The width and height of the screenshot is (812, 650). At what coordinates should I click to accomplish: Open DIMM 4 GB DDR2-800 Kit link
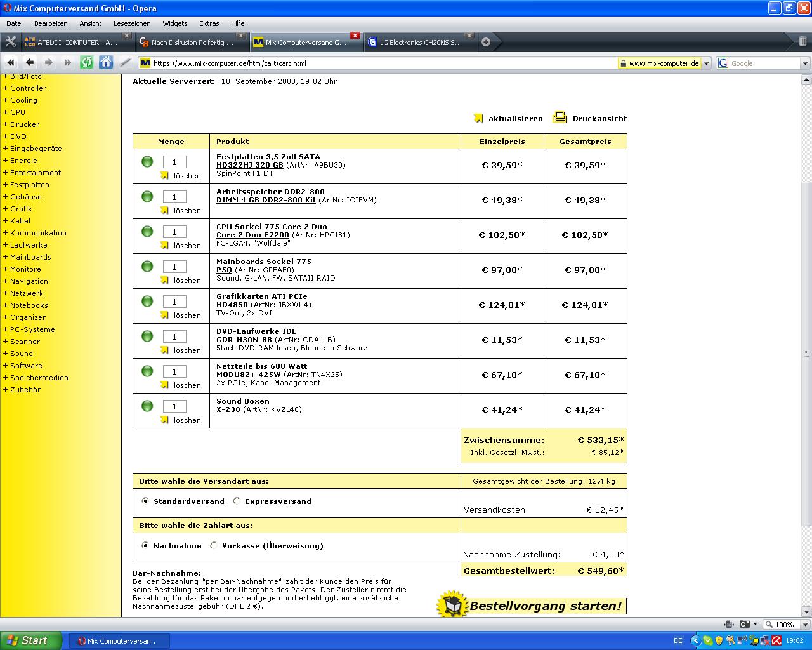coord(266,200)
